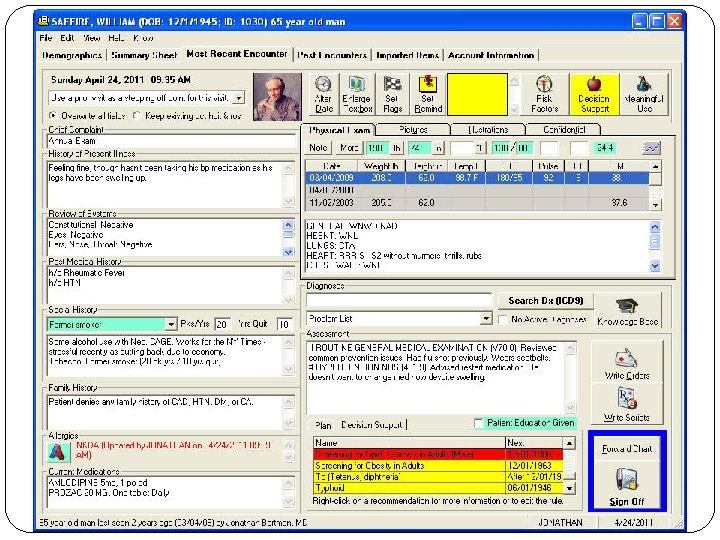This screenshot has height=540, width=720.
Task: Click the Yrs Quit field showing 10
Action: pyautogui.click(x=285, y=324)
